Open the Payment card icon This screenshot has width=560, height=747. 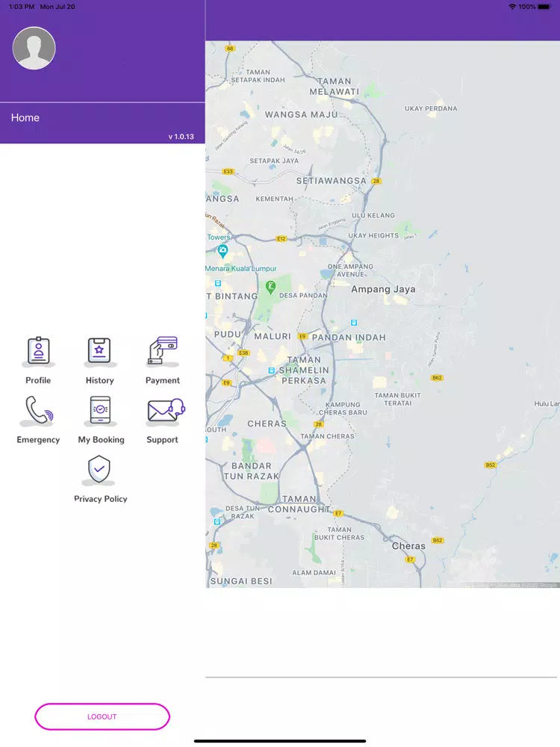click(163, 351)
